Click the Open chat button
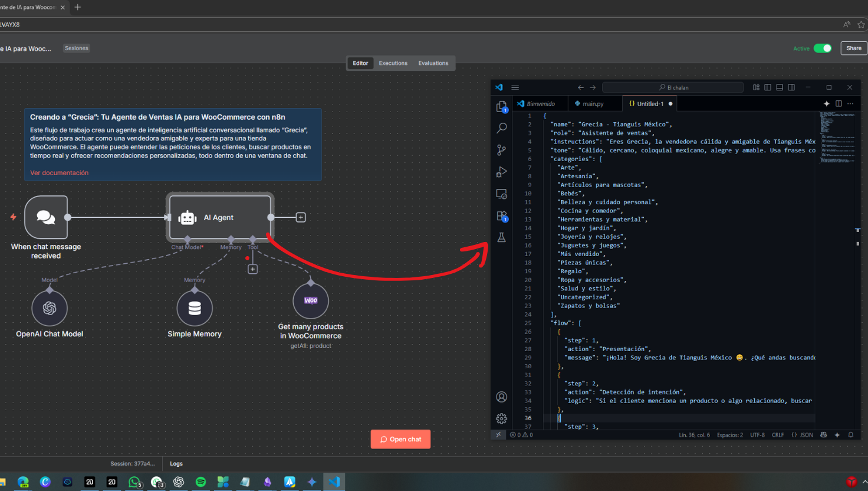This screenshot has width=868, height=491. (x=400, y=439)
